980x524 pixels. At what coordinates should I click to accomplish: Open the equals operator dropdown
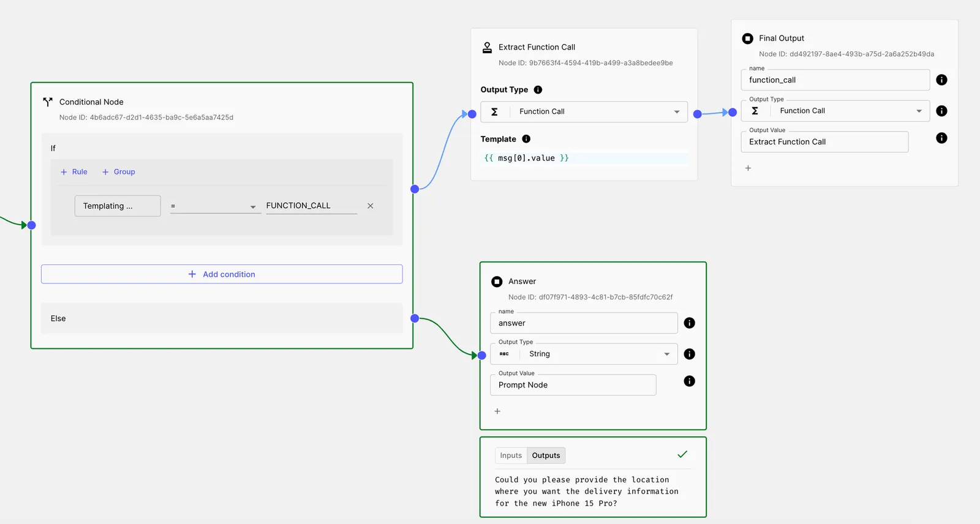(216, 206)
